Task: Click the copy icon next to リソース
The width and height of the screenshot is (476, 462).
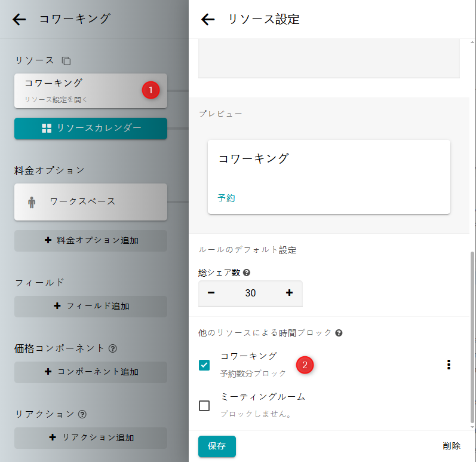Action: (x=66, y=60)
